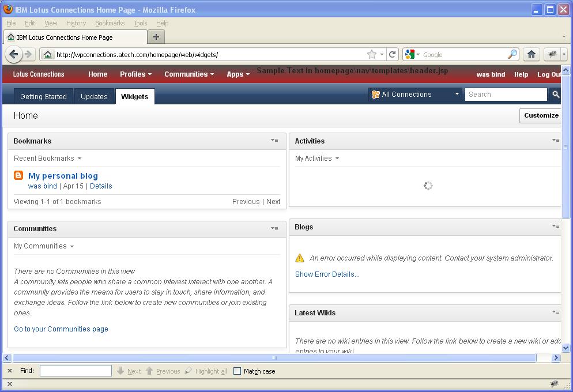Open the Tools menu

pos(140,23)
